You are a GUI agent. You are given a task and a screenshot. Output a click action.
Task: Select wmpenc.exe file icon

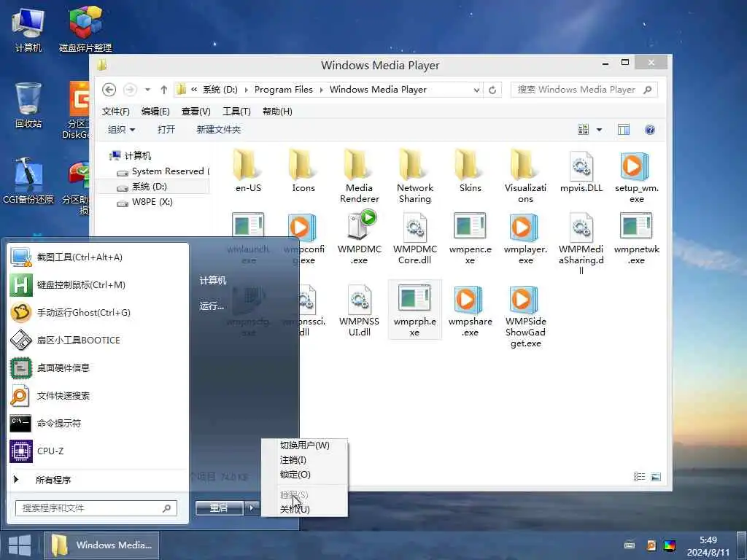(x=470, y=226)
